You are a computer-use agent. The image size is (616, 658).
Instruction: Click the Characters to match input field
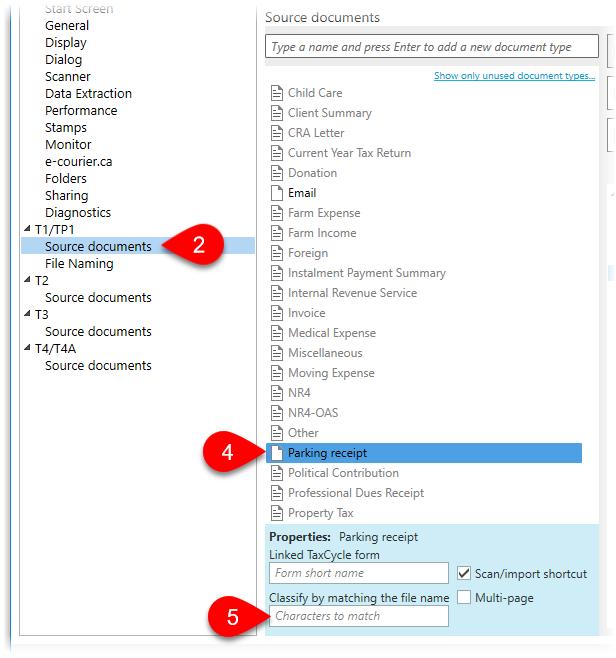pos(358,616)
